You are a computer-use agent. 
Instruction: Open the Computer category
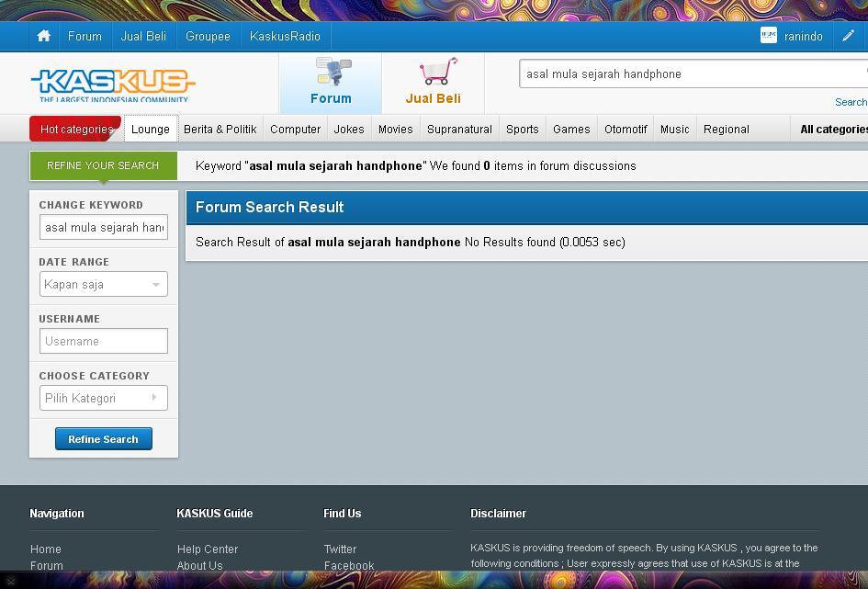tap(295, 129)
